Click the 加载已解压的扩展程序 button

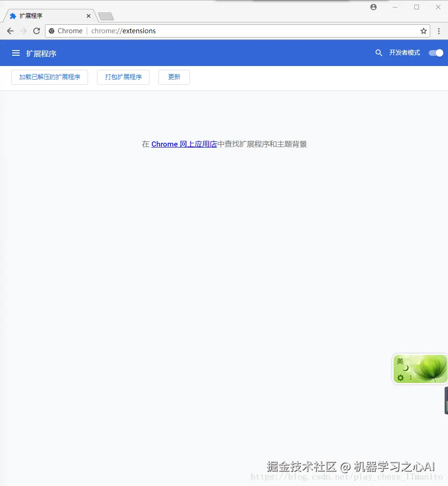(49, 77)
